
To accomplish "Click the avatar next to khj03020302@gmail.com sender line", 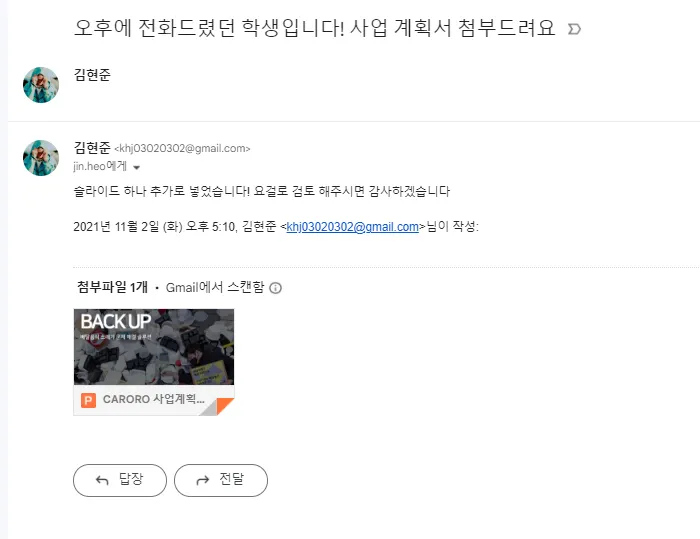I will [x=41, y=158].
